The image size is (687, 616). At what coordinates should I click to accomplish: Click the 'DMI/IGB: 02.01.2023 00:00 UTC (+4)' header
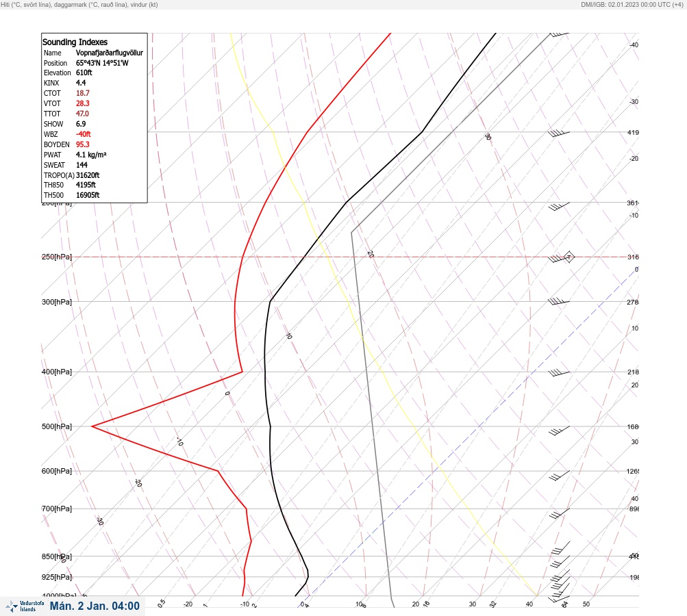(x=632, y=4)
